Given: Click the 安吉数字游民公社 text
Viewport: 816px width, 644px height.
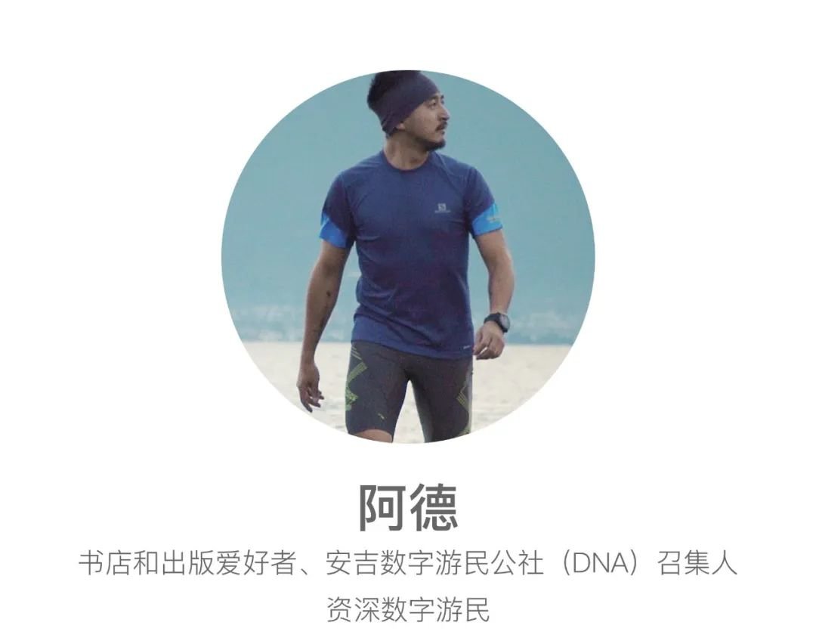Looking at the screenshot, I should (434, 563).
